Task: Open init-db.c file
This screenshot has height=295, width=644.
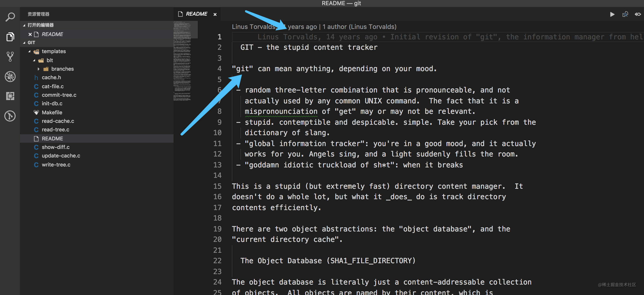Action: 52,103
